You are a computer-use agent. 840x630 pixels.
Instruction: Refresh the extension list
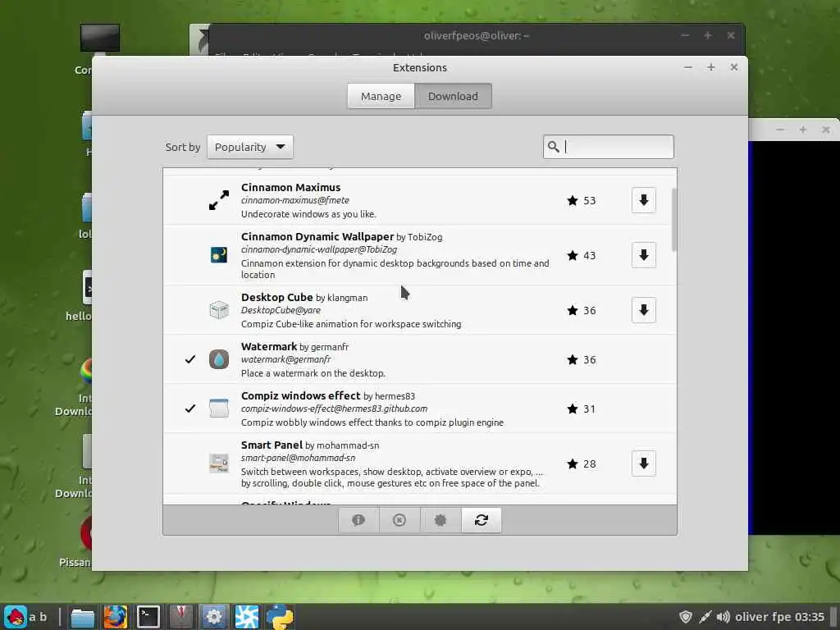(481, 520)
